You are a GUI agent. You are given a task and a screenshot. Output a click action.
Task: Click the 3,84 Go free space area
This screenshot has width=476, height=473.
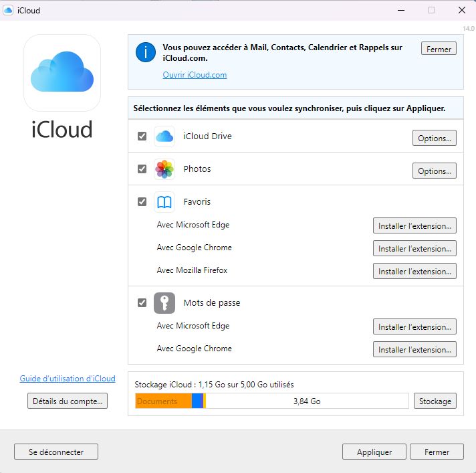(x=307, y=401)
